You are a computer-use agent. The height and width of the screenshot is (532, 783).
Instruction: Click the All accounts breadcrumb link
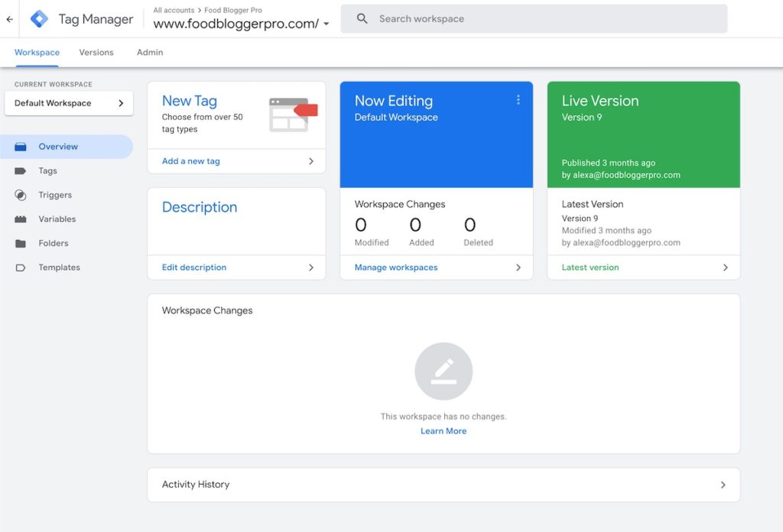point(174,10)
